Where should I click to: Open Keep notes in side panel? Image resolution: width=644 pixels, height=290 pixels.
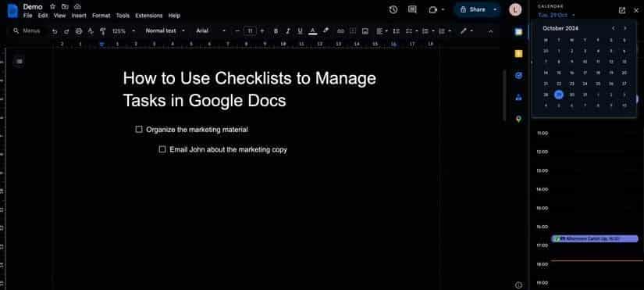point(519,53)
